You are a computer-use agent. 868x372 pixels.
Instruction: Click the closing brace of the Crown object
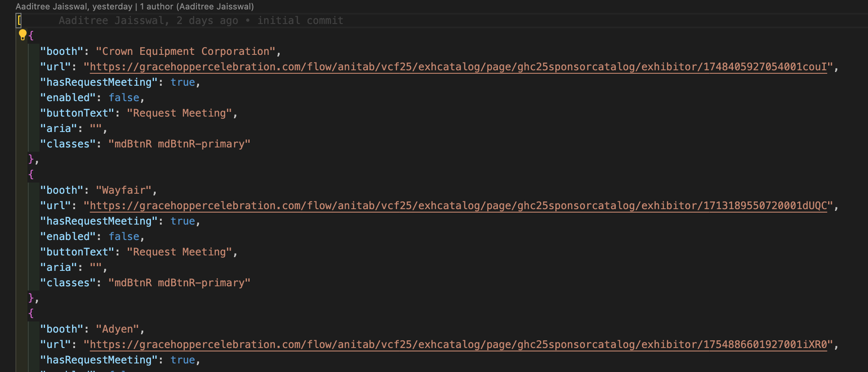point(31,159)
